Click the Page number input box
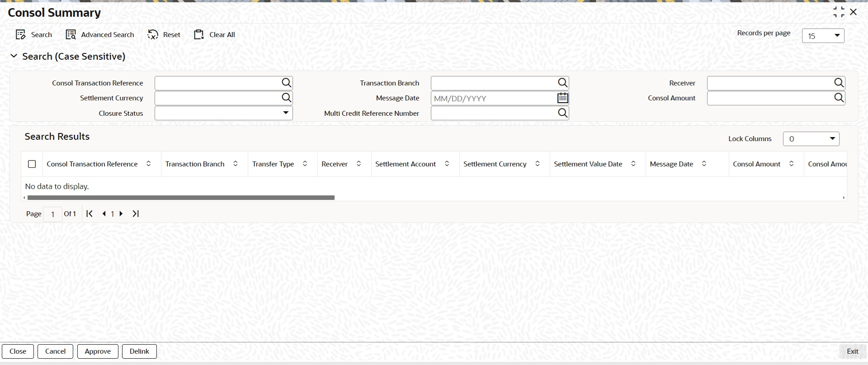This screenshot has width=868, height=365. pos(52,214)
